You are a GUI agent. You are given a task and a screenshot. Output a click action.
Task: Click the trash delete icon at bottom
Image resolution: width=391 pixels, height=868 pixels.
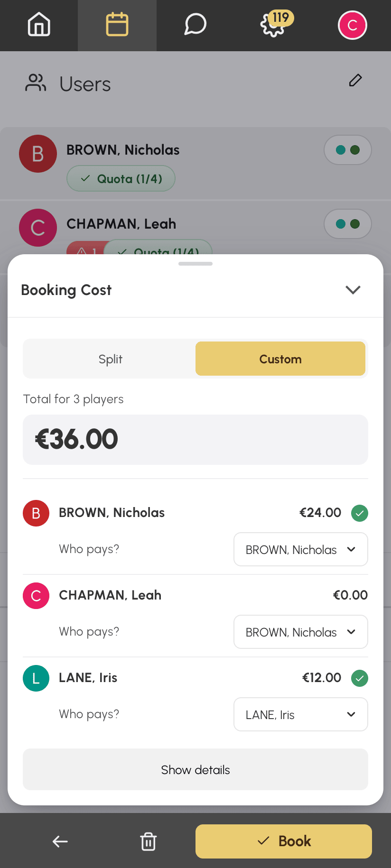149,841
